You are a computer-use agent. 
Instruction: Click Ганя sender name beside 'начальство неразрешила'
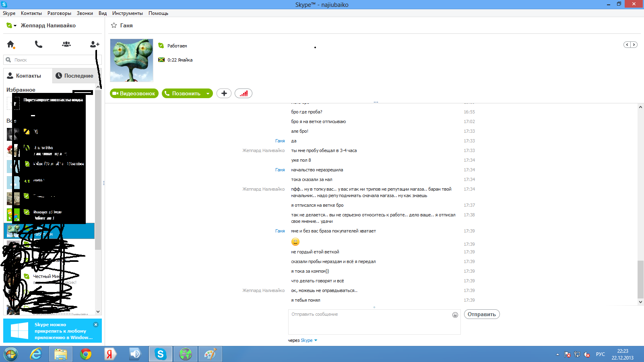tap(280, 170)
